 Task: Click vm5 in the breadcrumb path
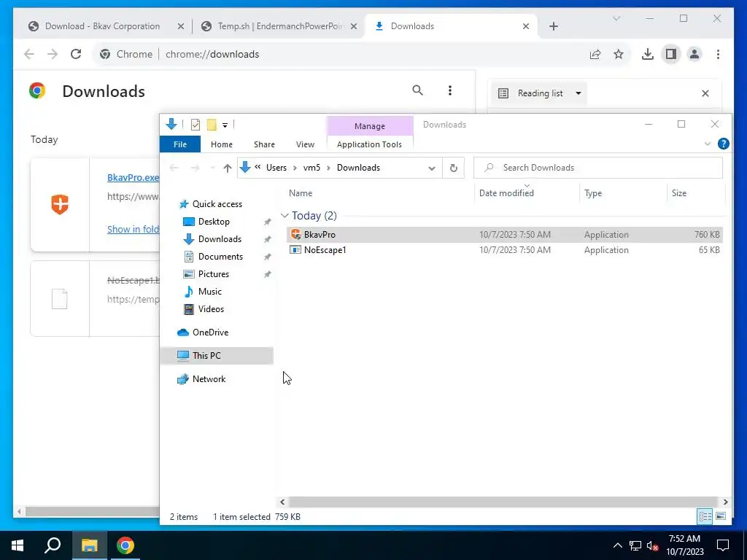pyautogui.click(x=311, y=168)
